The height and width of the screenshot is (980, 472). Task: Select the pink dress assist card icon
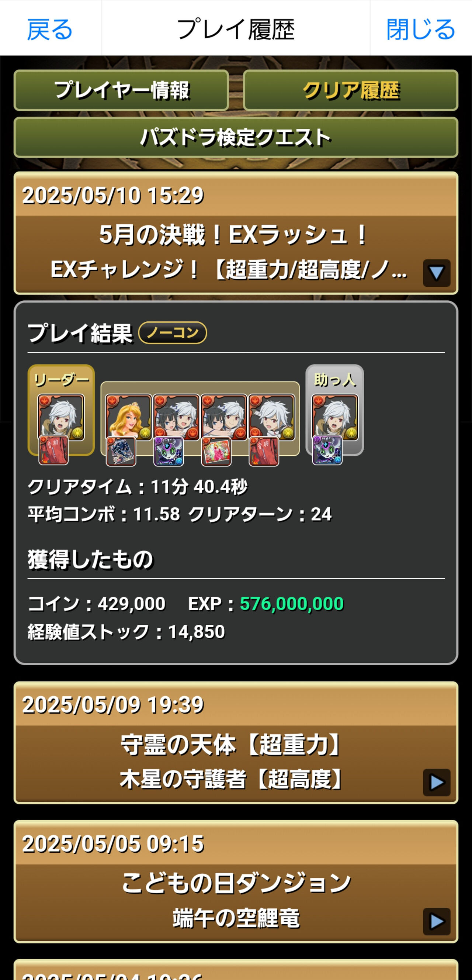216,451
